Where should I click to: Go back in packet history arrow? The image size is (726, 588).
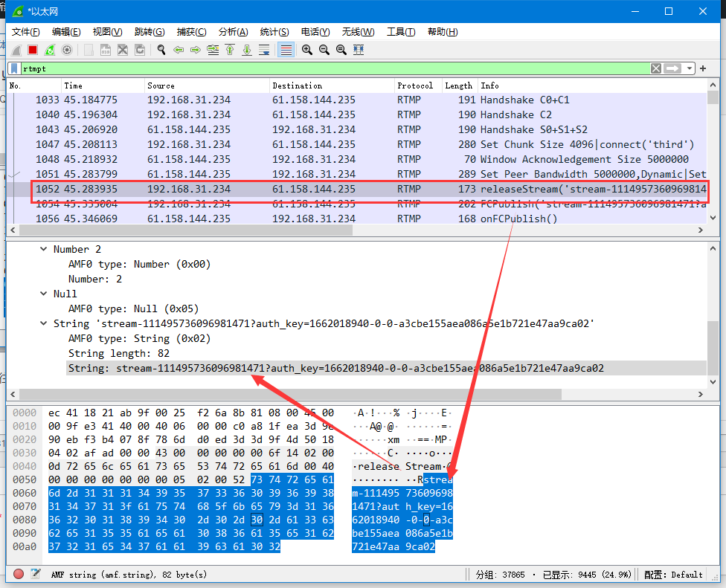coord(179,50)
